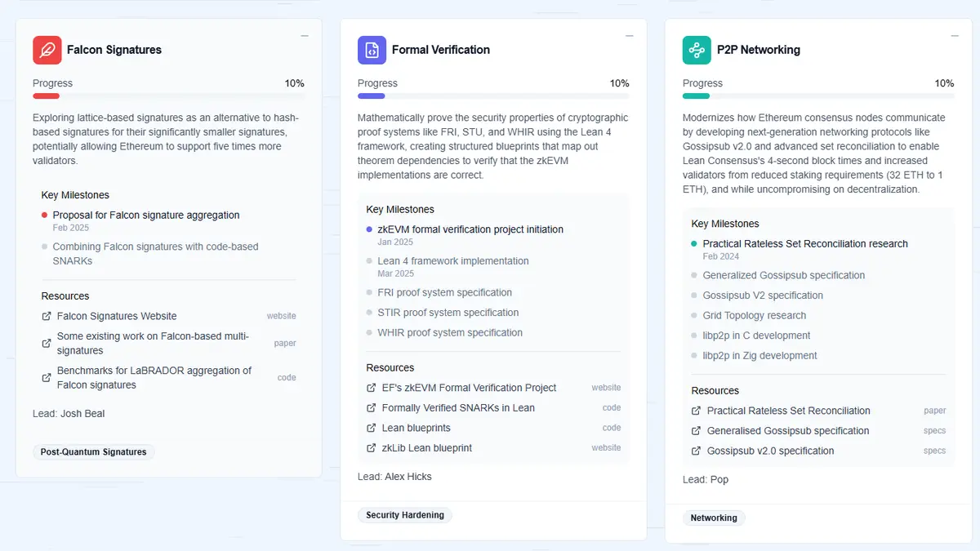Screen dimensions: 980x551
Task: Open EF's zkEVM Formal Verification Project link
Action: click(x=469, y=388)
